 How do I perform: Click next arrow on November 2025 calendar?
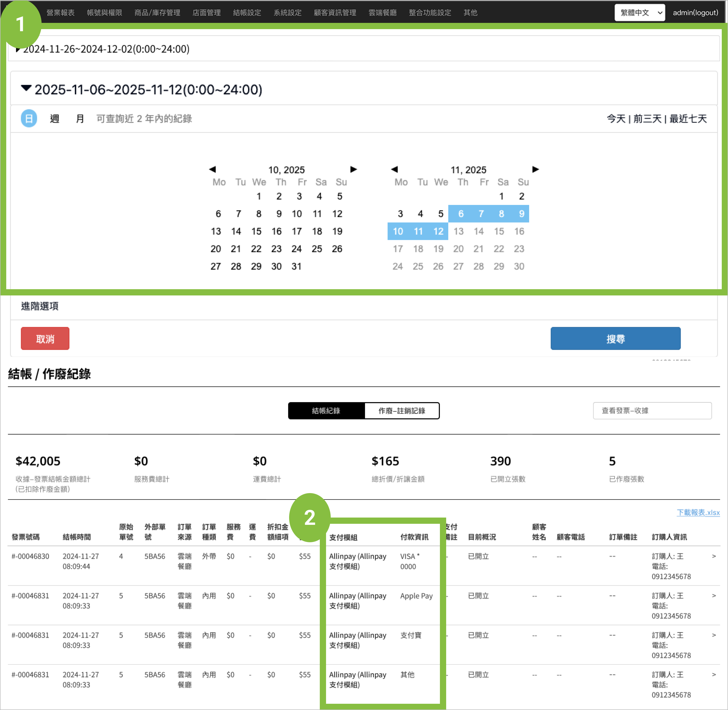pyautogui.click(x=535, y=169)
